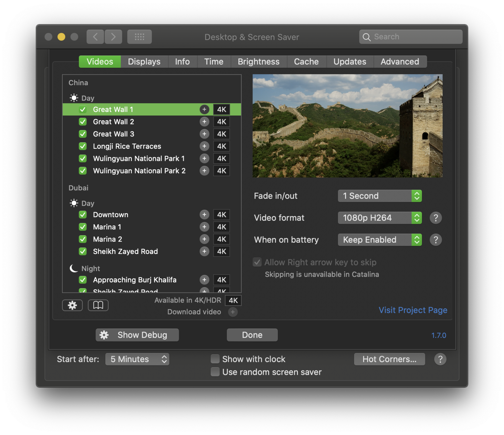Click the plus icon next to Marina 1
The height and width of the screenshot is (435, 504).
click(x=204, y=227)
